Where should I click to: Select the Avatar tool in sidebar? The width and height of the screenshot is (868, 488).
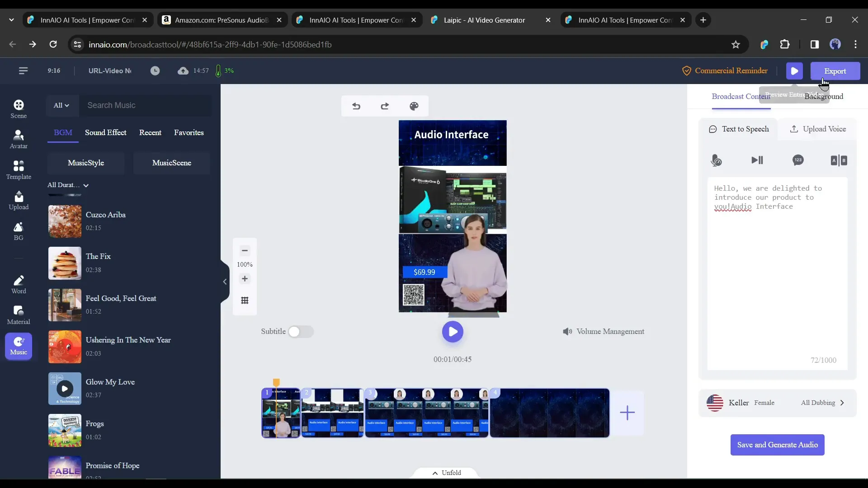19,138
